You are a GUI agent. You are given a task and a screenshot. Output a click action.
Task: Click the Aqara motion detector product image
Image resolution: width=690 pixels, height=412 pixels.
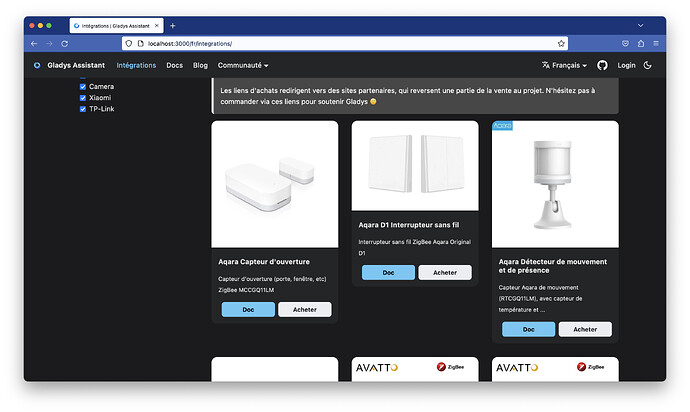click(555, 184)
